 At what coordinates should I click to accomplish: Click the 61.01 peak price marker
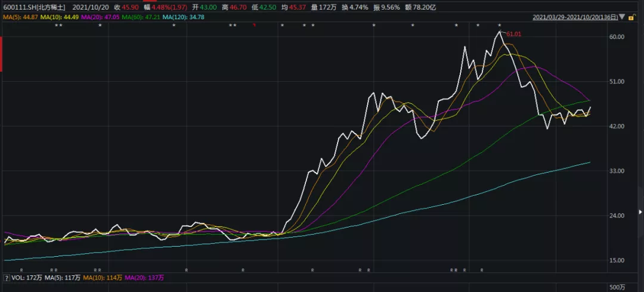pos(513,35)
